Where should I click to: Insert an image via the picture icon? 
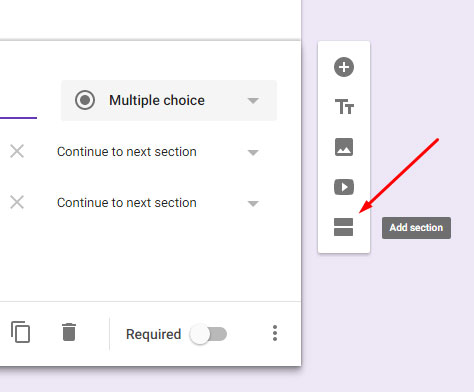coord(344,147)
